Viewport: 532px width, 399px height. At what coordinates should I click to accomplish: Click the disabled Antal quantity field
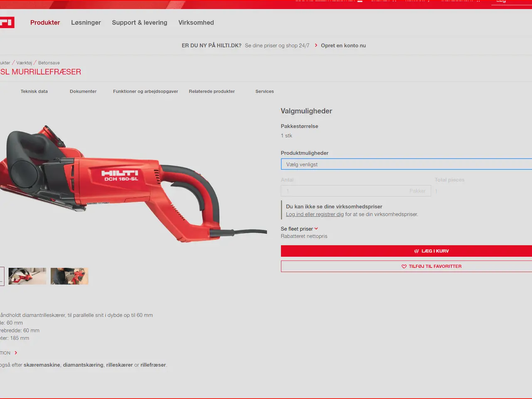pyautogui.click(x=356, y=191)
